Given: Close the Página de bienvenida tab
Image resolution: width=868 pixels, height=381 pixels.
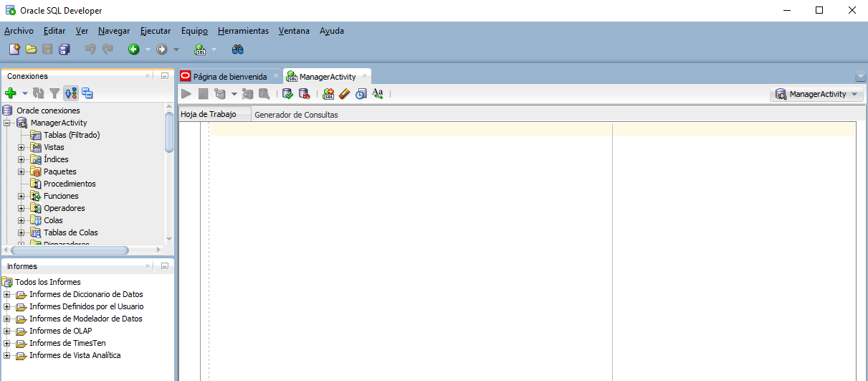Looking at the screenshot, I should coord(276,76).
